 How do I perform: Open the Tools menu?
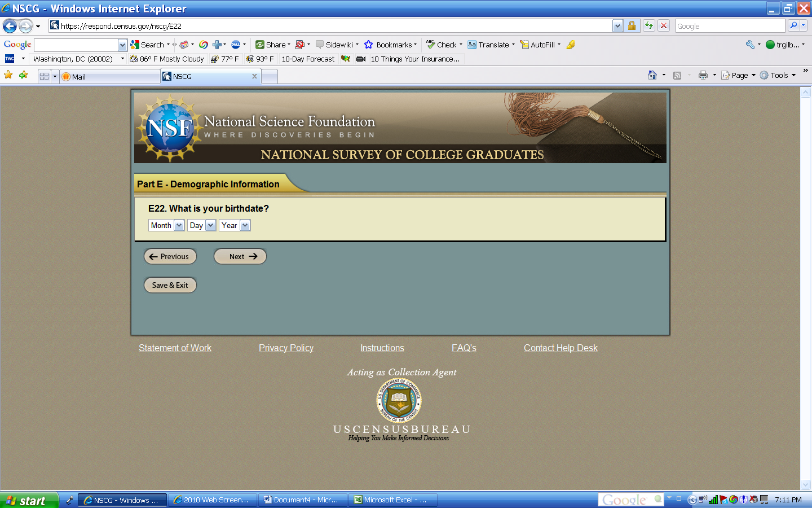pyautogui.click(x=779, y=75)
